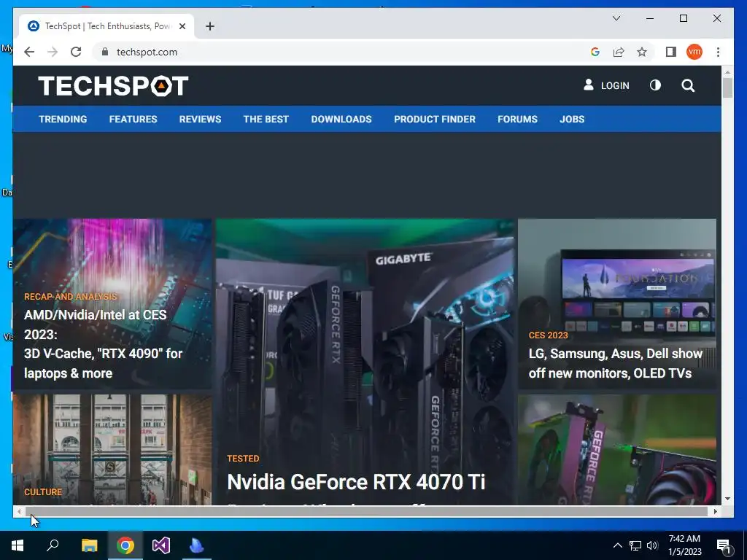Click the Google icon in address bar

tap(595, 52)
